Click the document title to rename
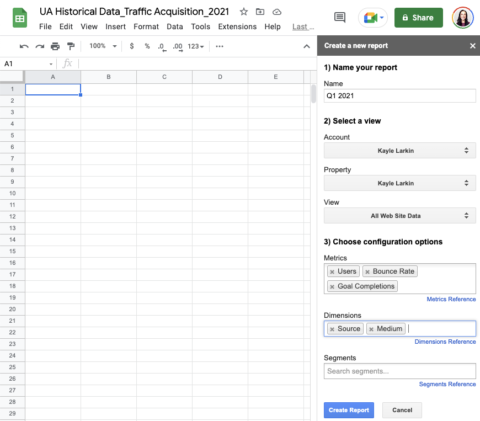This screenshot has height=421, width=480. tap(134, 12)
